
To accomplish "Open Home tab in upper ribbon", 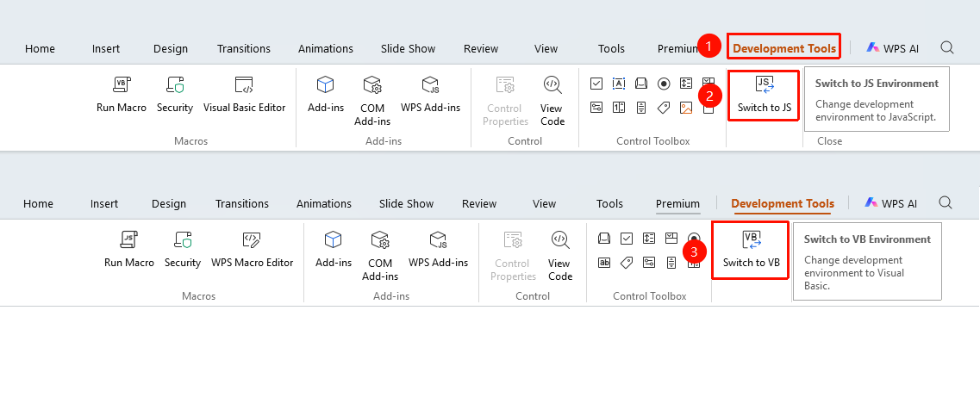I will coord(40,48).
